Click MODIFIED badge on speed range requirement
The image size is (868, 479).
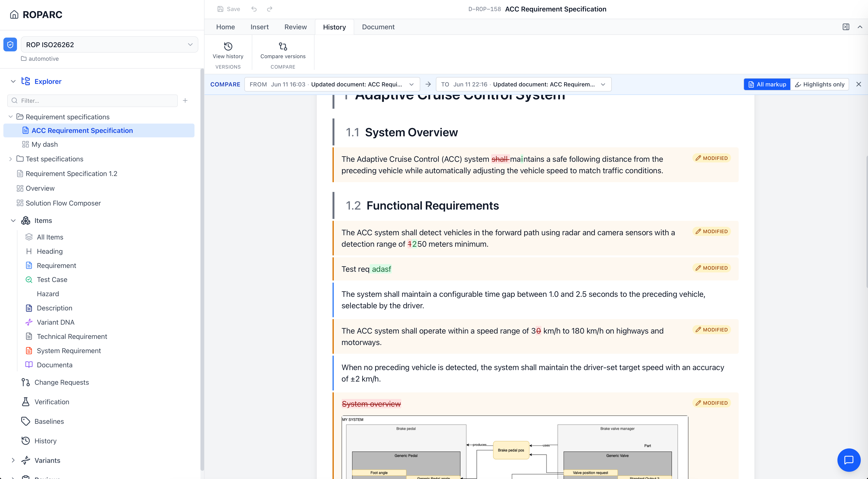tap(712, 330)
